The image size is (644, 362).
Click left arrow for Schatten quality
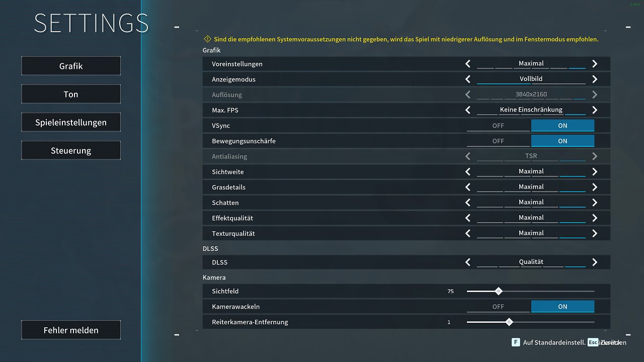click(x=468, y=203)
